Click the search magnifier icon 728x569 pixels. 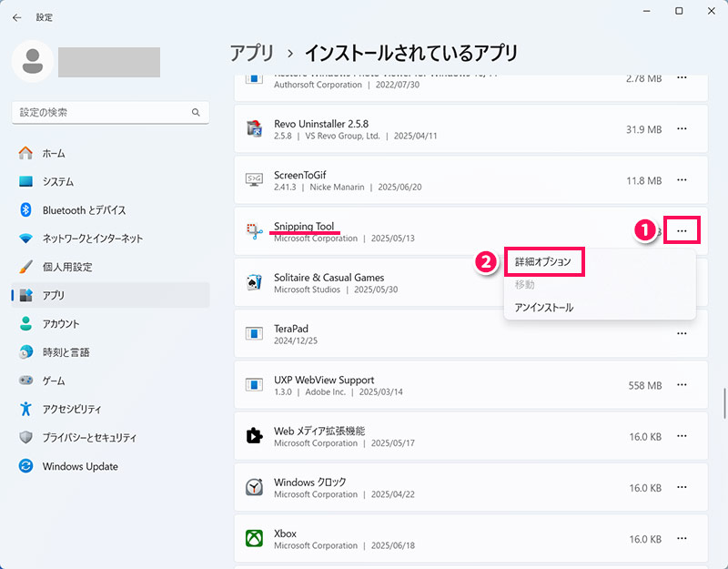pyautogui.click(x=196, y=112)
